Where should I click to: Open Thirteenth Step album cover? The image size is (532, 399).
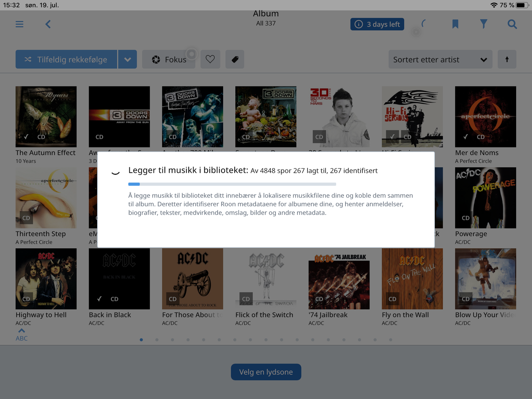click(46, 198)
